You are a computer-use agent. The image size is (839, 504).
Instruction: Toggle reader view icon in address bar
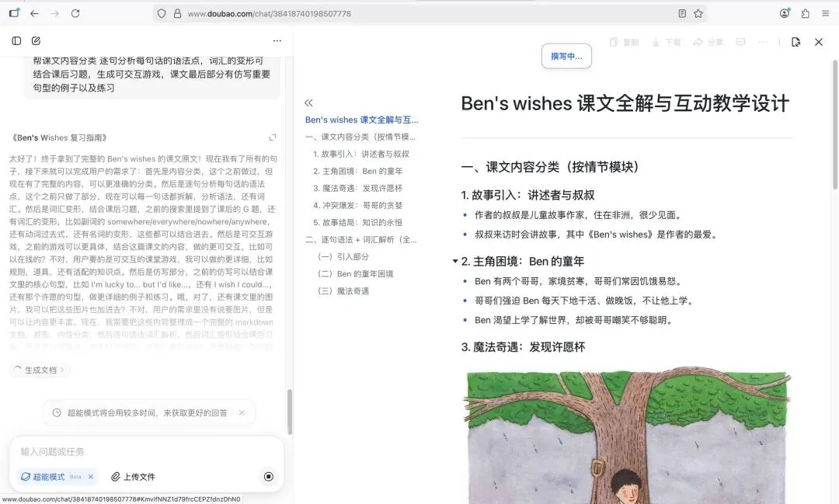coord(682,14)
